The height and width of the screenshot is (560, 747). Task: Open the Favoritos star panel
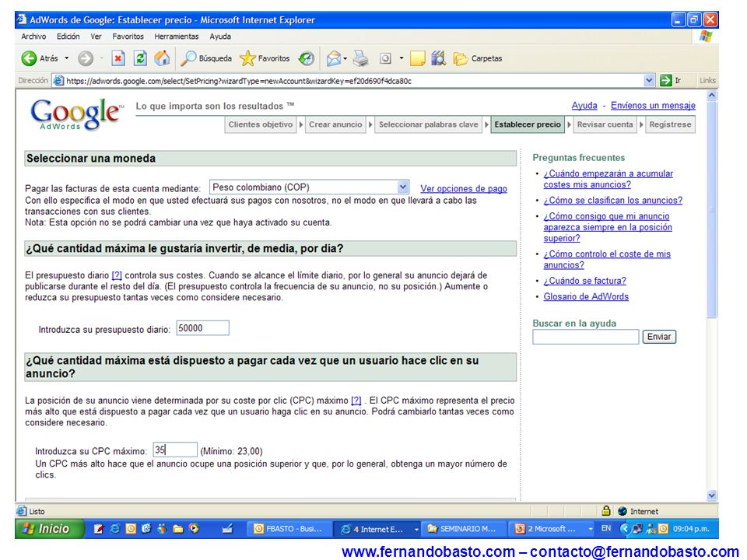(x=265, y=58)
